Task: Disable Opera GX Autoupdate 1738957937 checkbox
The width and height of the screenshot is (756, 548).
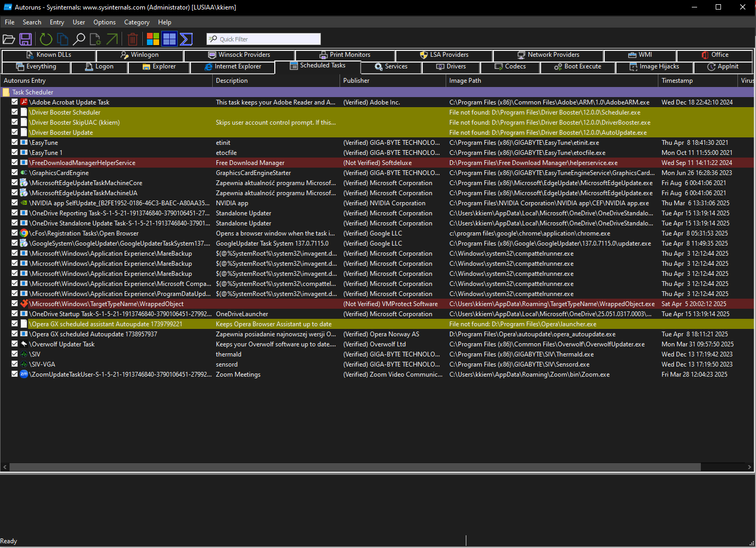Action: pos(15,334)
